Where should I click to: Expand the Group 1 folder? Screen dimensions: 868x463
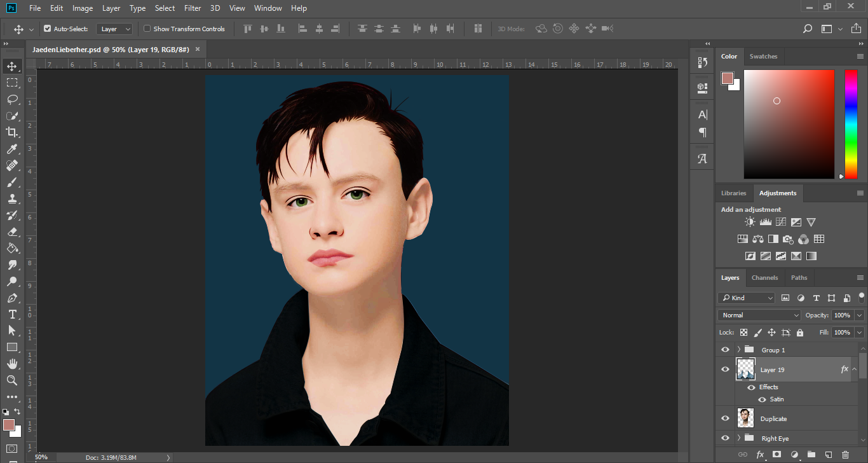[x=738, y=350]
